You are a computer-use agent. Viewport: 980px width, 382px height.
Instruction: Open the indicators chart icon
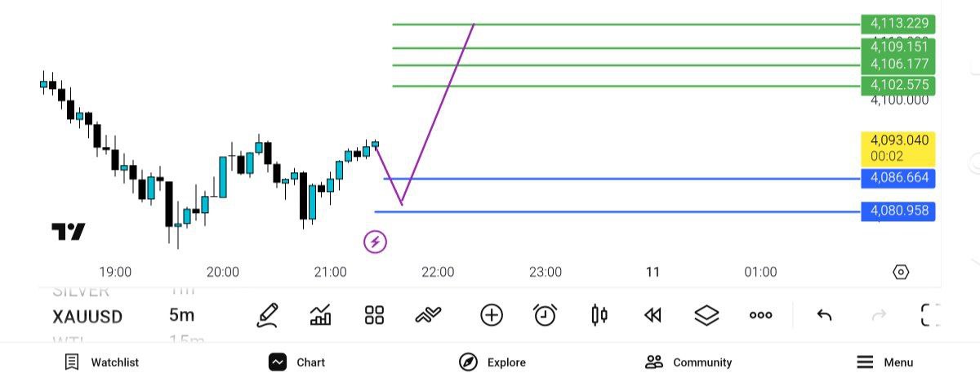321,315
